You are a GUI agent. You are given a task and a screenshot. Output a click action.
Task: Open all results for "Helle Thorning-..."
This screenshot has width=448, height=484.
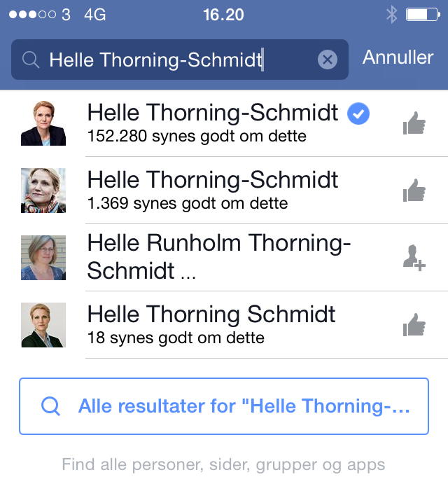point(224,406)
